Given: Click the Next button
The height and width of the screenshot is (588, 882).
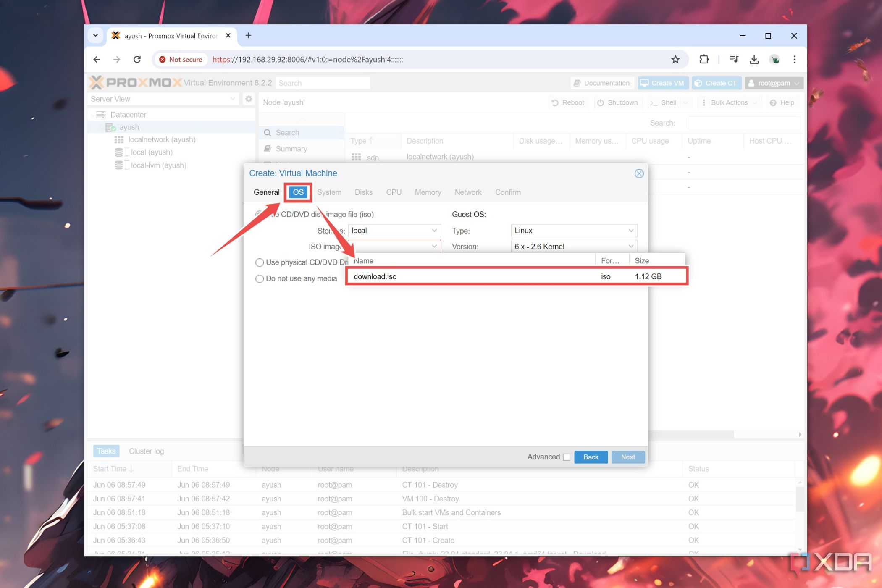Looking at the screenshot, I should tap(627, 457).
